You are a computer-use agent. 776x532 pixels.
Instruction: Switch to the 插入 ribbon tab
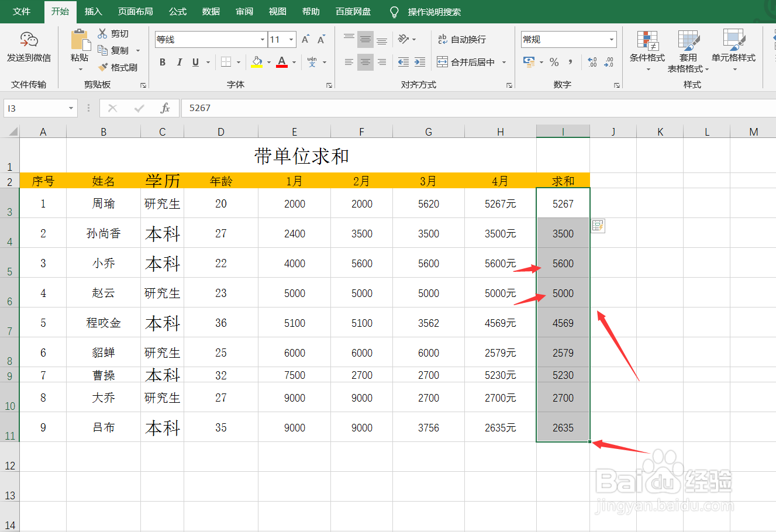(x=93, y=11)
